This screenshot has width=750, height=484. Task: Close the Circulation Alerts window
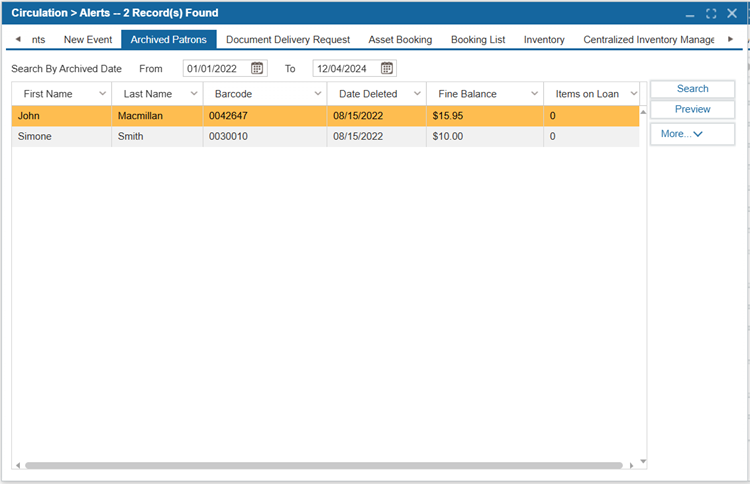(732, 13)
